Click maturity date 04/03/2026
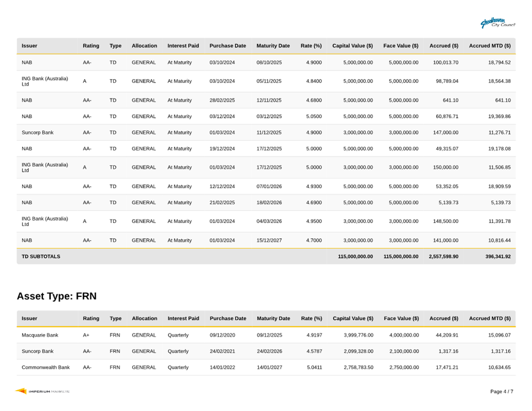Screen dimensions: 532x411 click(269, 221)
